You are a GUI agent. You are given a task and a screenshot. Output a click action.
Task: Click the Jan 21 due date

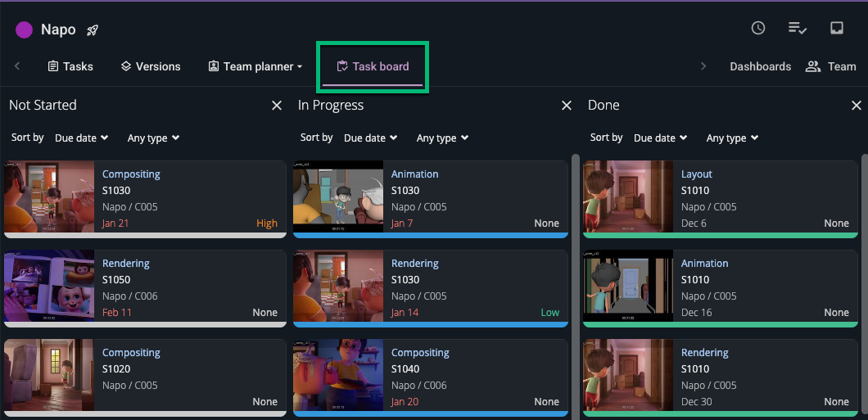[117, 224]
